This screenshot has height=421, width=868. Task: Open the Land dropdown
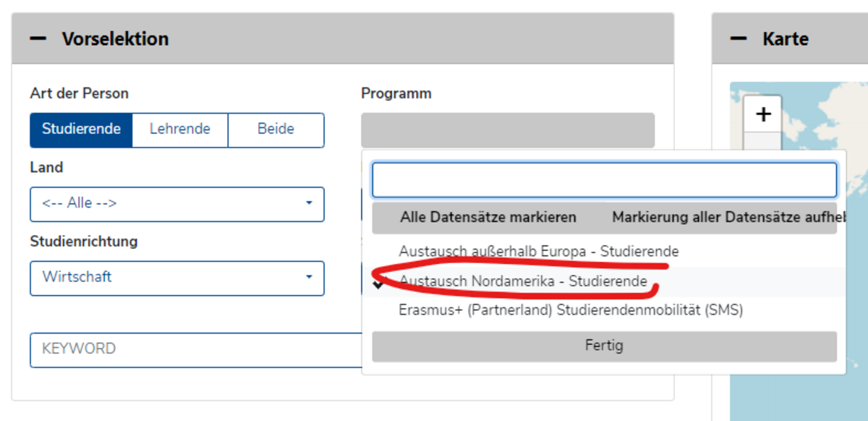click(176, 204)
